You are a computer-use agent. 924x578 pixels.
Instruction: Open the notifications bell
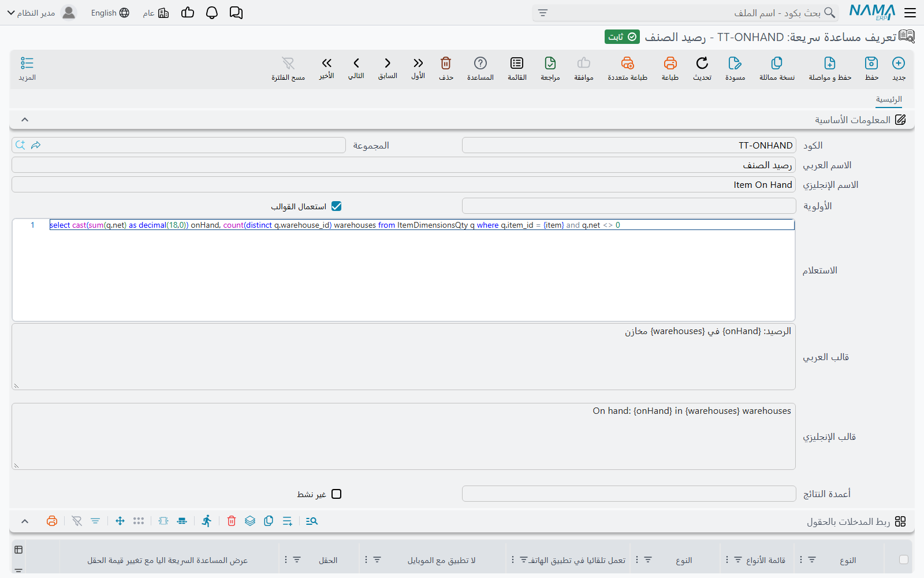[x=212, y=13]
